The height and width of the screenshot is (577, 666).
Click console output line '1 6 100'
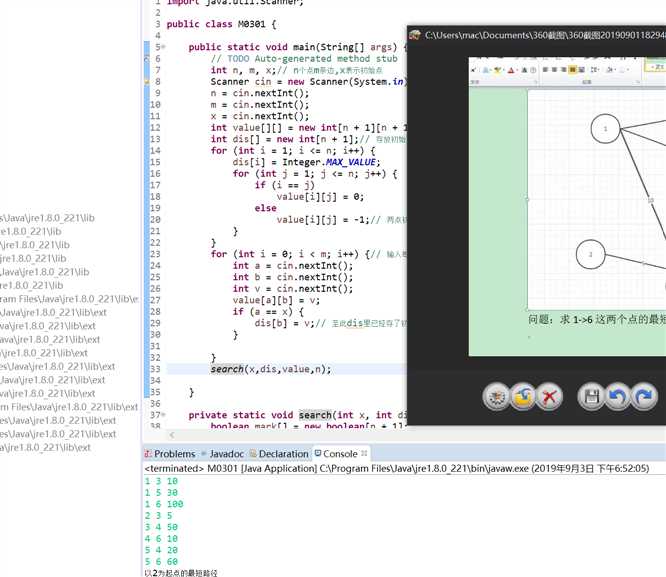[164, 504]
